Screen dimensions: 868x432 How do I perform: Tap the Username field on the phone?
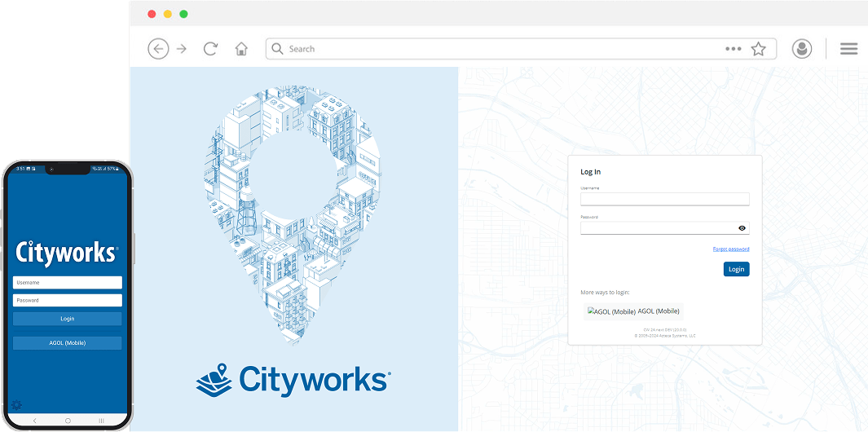click(x=68, y=283)
